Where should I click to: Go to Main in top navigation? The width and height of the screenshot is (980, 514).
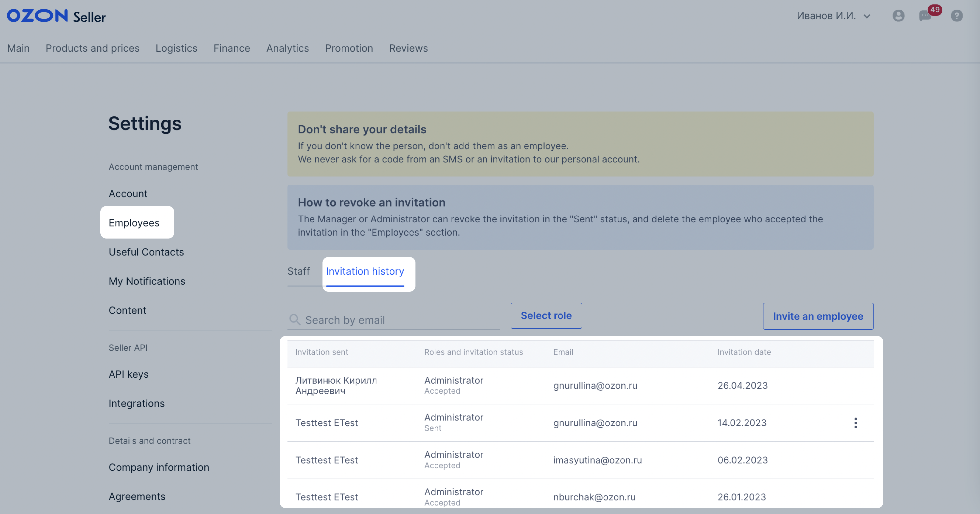18,48
